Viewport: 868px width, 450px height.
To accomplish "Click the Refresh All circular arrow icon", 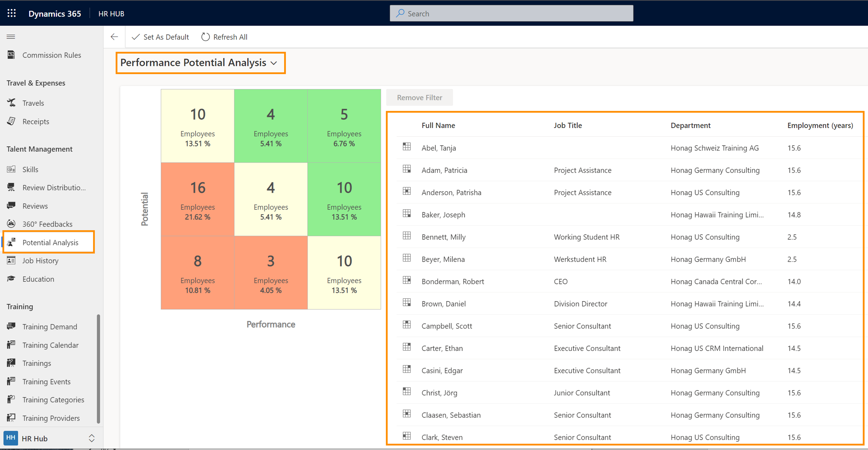I will point(205,37).
